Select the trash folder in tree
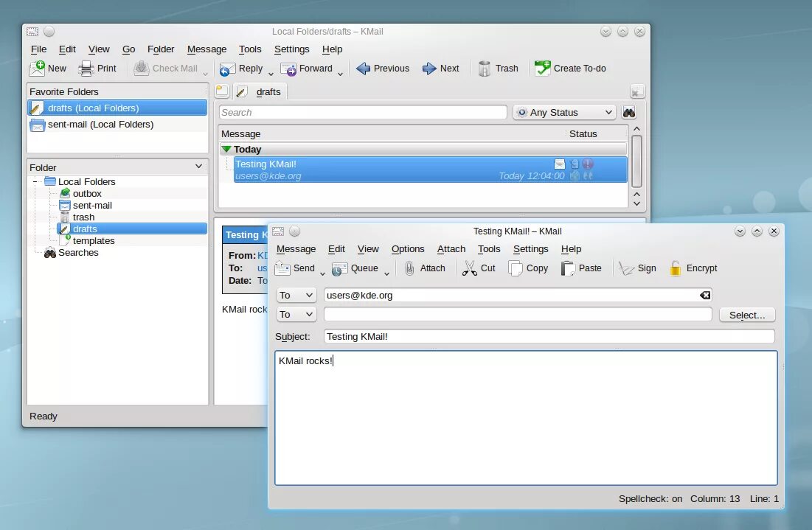Screen dimensions: 812x530 click(83, 217)
